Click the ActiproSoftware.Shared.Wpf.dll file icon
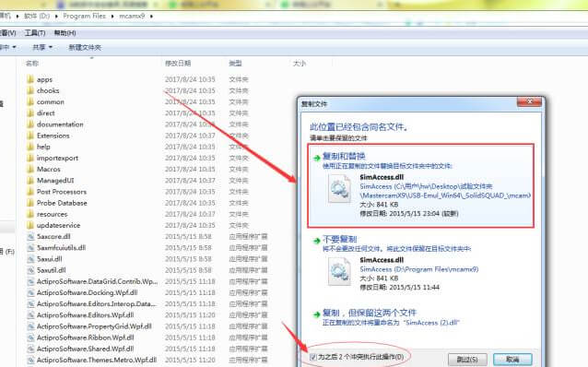 tap(30, 349)
